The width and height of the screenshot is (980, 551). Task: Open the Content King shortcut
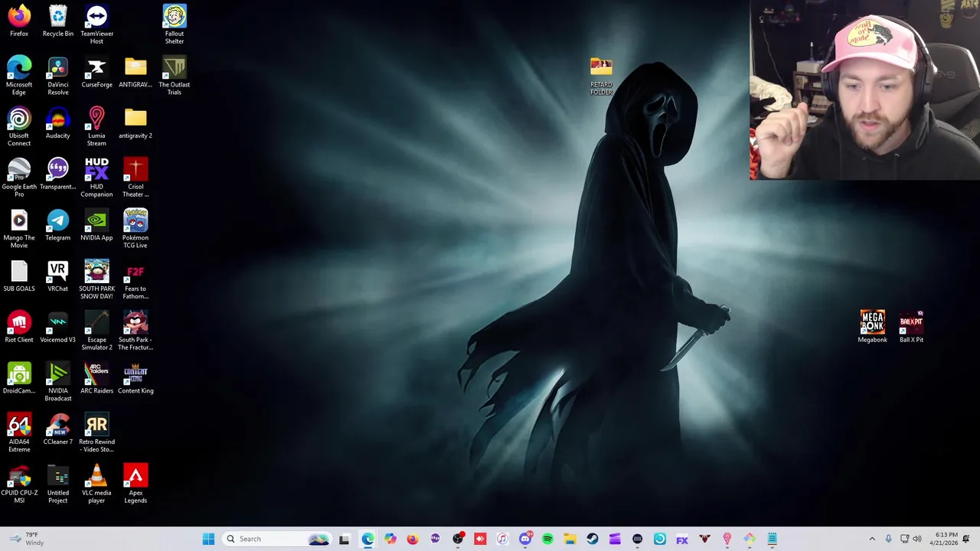pos(136,378)
